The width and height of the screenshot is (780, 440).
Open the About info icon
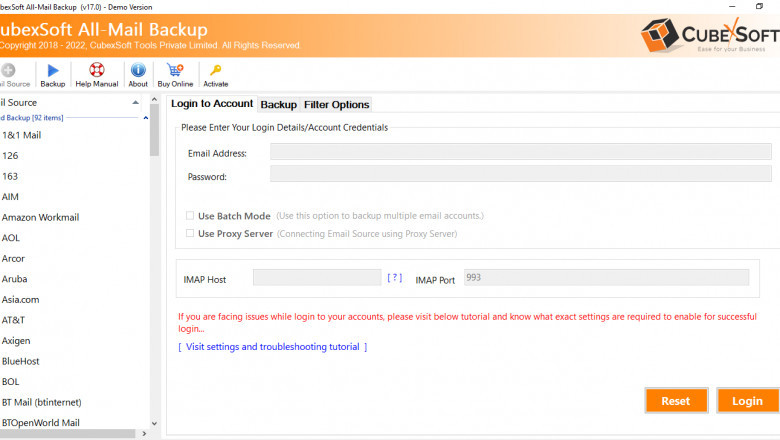pos(138,70)
